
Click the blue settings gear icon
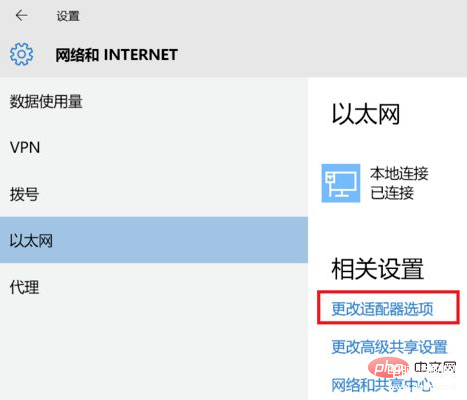click(22, 54)
